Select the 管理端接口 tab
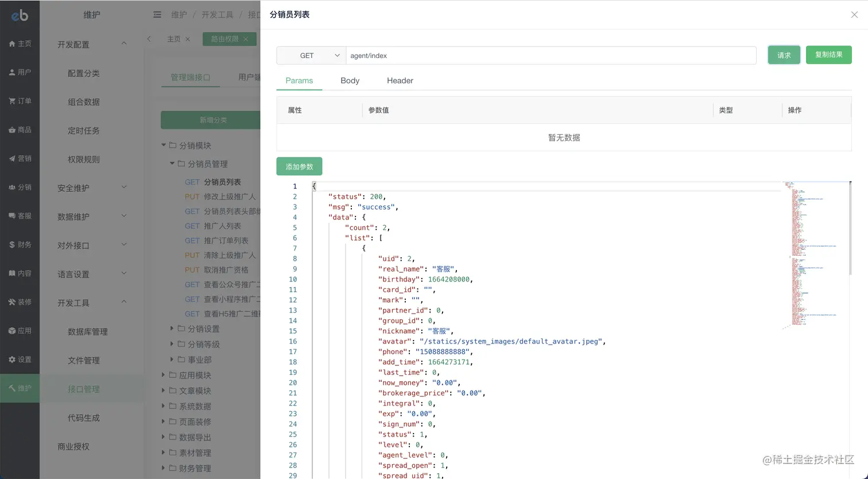This screenshot has width=868, height=479. [x=191, y=77]
